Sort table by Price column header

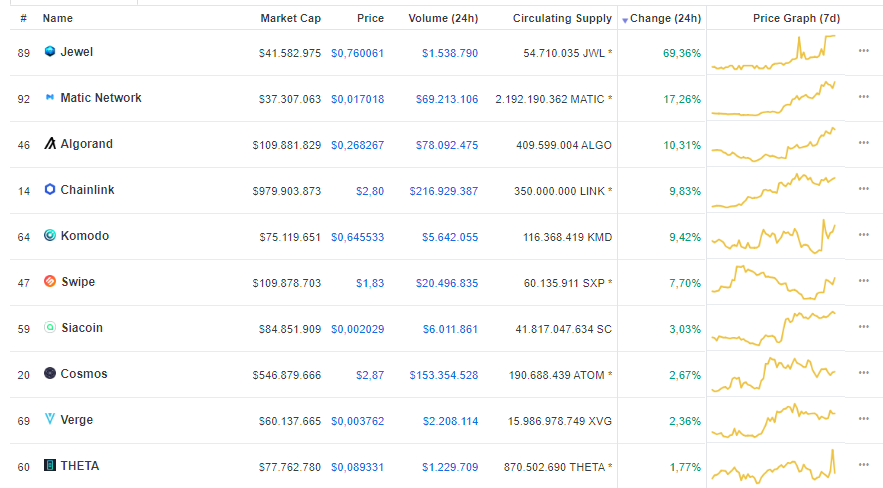[370, 19]
